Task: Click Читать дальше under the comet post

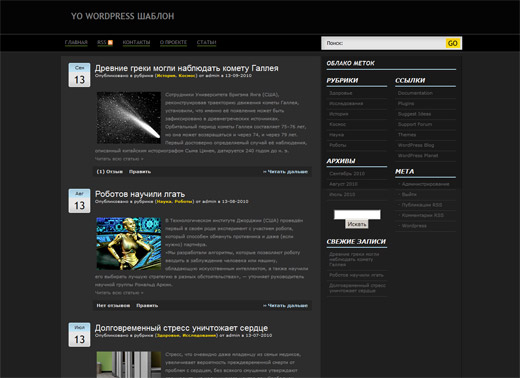Action: pyautogui.click(x=286, y=172)
